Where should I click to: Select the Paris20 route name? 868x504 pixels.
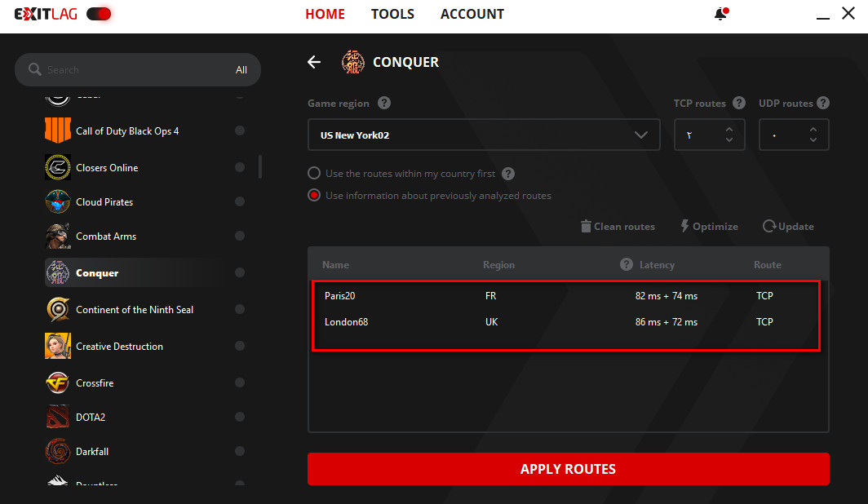click(340, 296)
